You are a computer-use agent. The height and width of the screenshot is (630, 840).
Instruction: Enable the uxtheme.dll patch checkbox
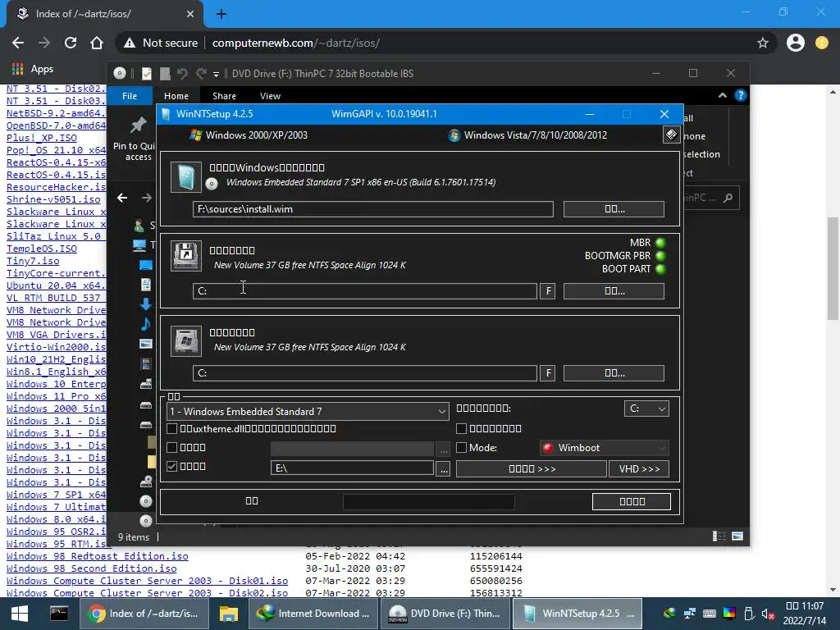[172, 428]
